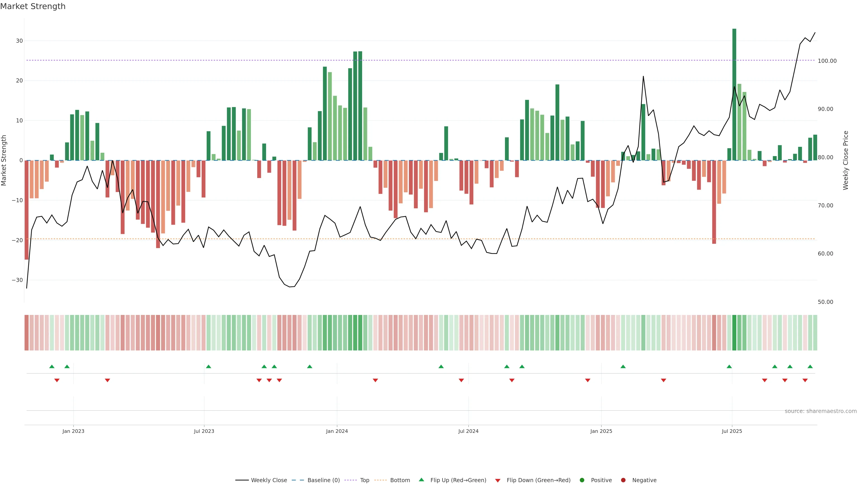Click the Jul 2025 x-axis label
Screen dimensions: 868x488
click(x=731, y=431)
